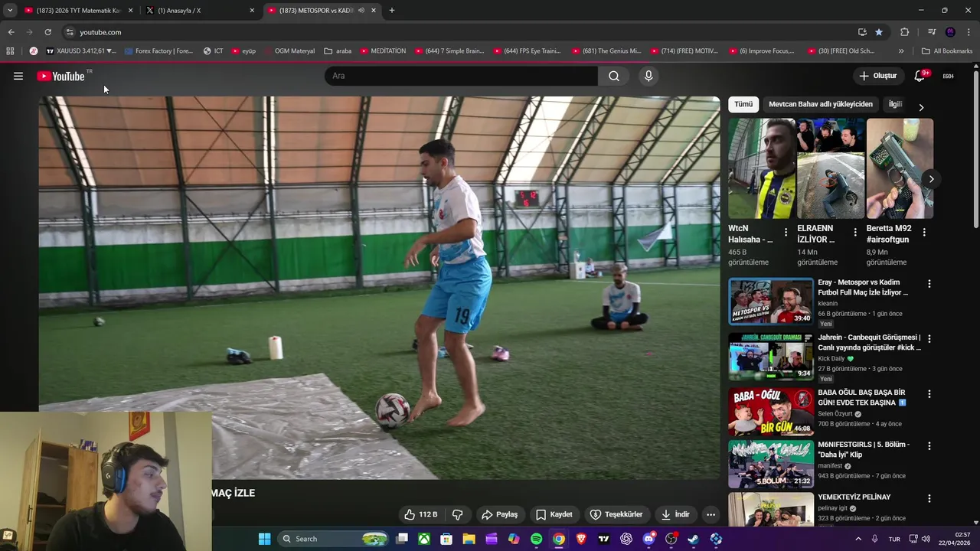Open options for YEMEKTEYİZ PELİNAY video
The image size is (980, 551).
pyautogui.click(x=929, y=498)
